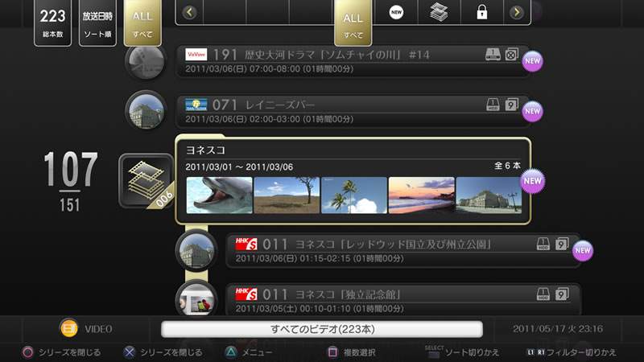The image size is (644, 362).
Task: Select the NEW filter icon in top bar
Action: tap(396, 12)
